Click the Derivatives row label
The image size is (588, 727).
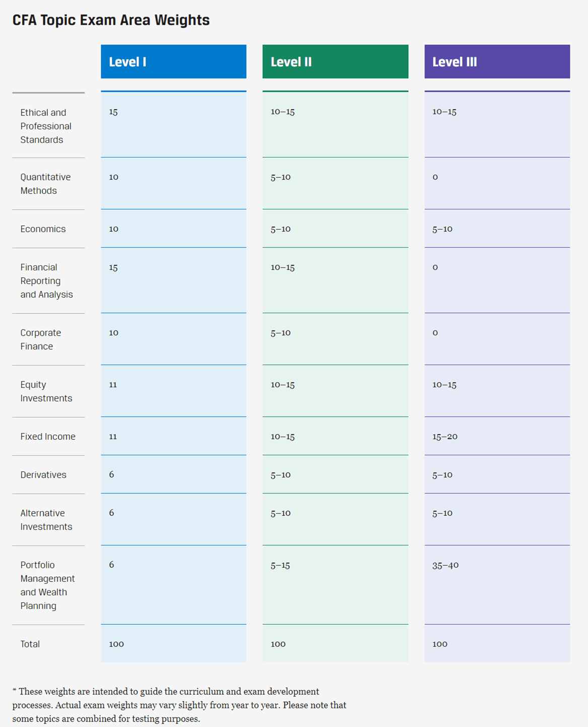click(x=43, y=475)
